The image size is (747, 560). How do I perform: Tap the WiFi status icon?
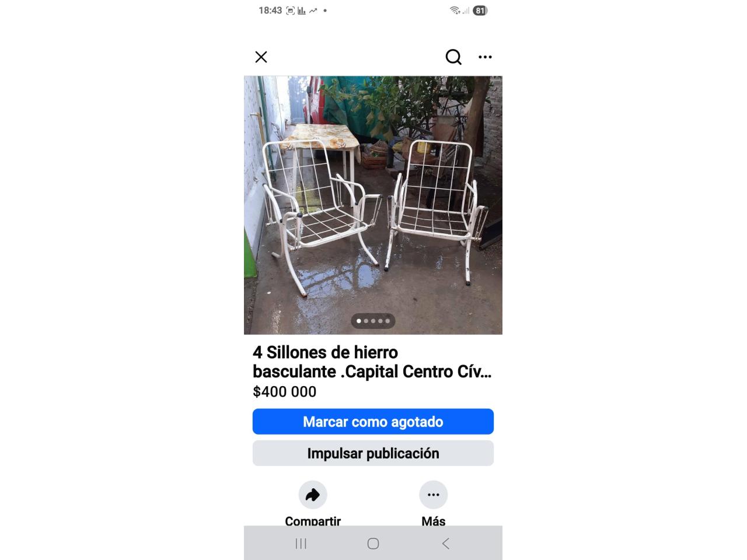(455, 10)
